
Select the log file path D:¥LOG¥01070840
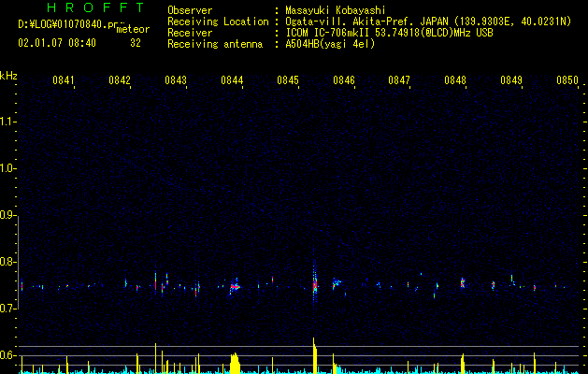tap(65, 24)
